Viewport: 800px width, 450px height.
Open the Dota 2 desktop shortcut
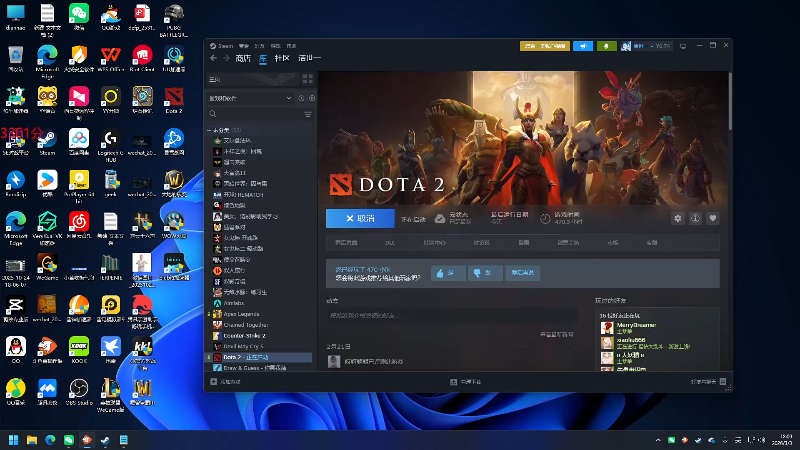coord(174,100)
